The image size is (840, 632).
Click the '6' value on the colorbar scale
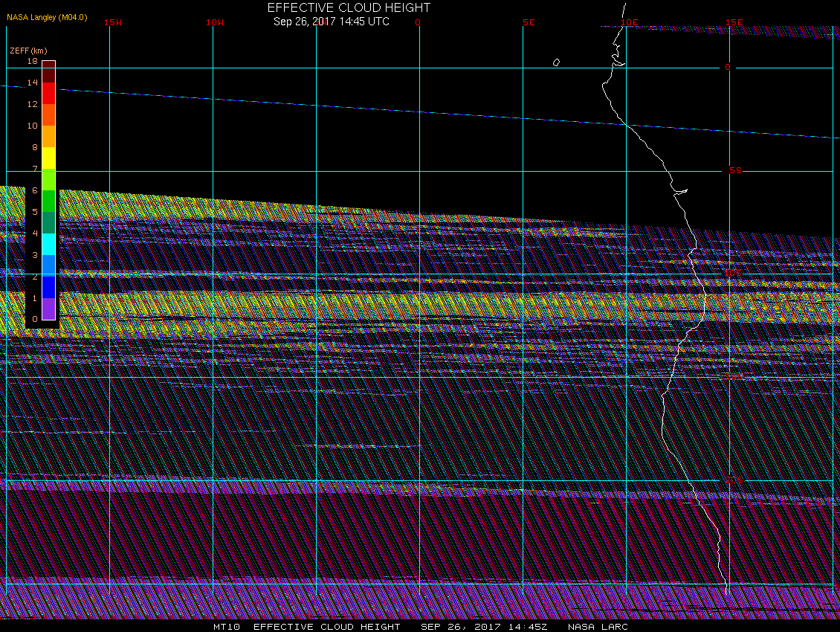(35, 190)
